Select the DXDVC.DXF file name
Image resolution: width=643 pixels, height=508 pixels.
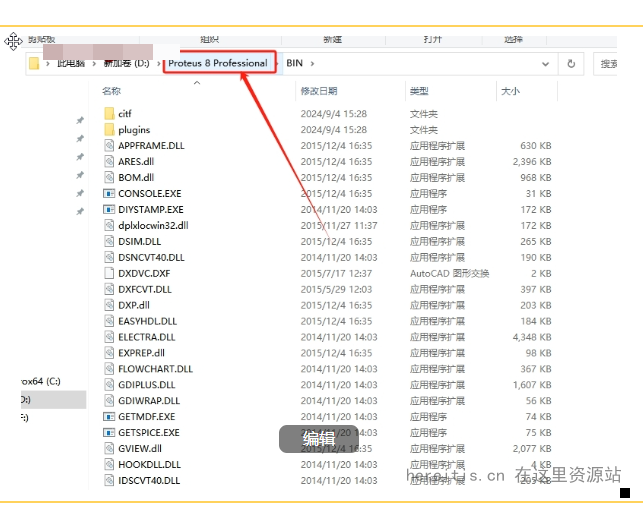pos(144,273)
